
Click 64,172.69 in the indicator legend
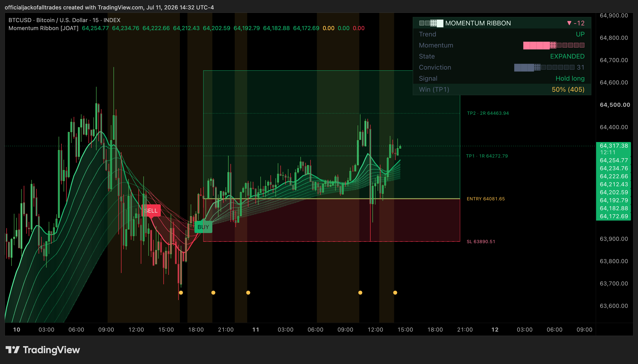pyautogui.click(x=306, y=28)
